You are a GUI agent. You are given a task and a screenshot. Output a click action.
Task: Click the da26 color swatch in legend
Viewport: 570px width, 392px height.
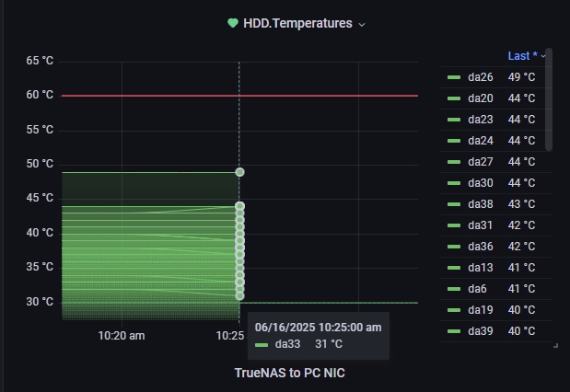point(454,77)
